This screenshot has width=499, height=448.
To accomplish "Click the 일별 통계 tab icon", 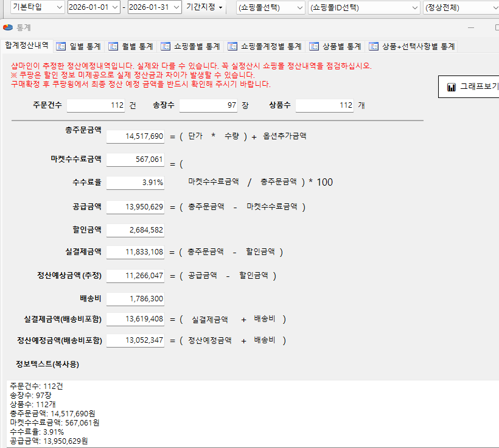I will click(x=61, y=46).
